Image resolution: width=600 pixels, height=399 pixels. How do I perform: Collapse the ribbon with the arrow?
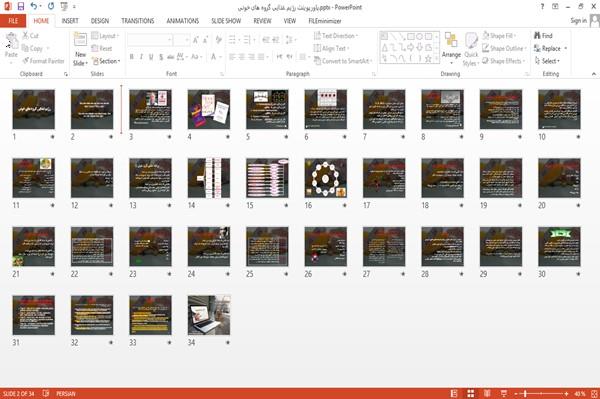593,74
